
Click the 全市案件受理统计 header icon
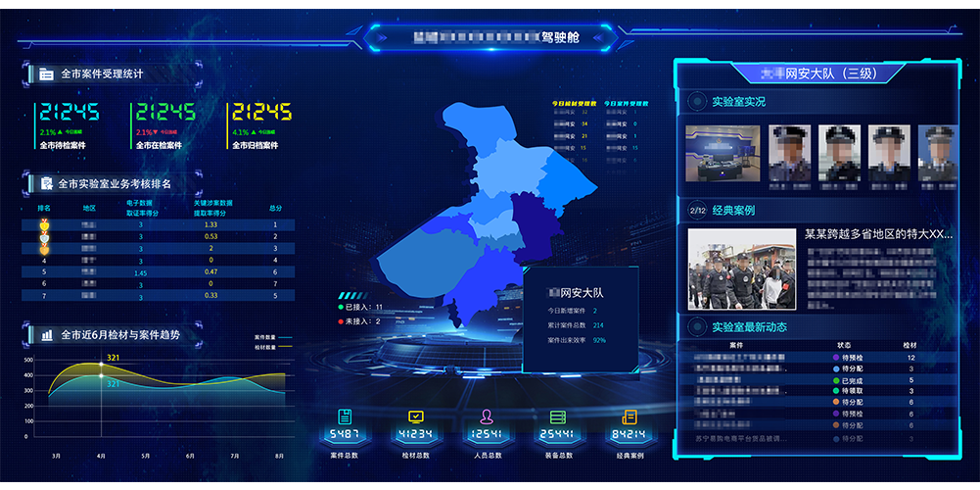point(46,74)
